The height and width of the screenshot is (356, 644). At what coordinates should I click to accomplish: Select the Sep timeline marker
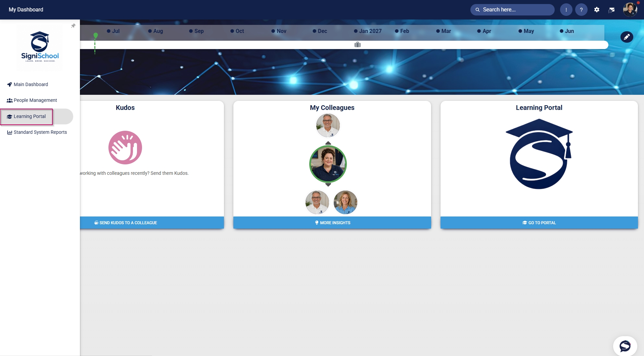[196, 31]
